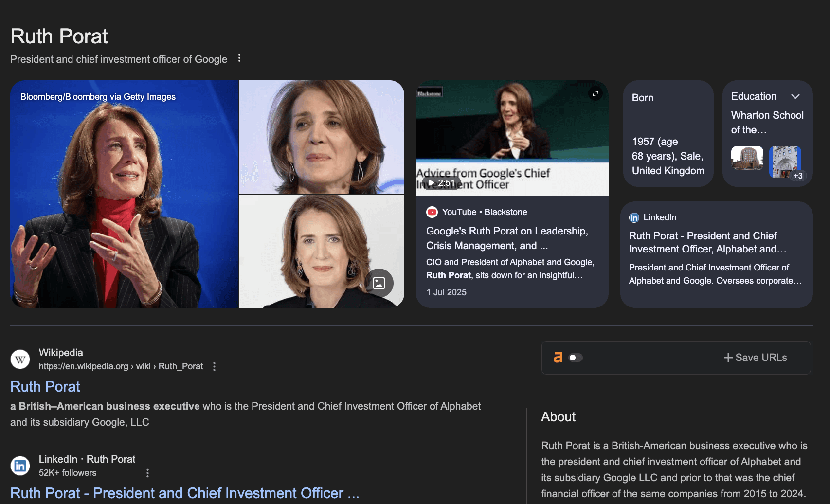
Task: Click the image gallery icon on bottom photo
Action: tap(379, 283)
